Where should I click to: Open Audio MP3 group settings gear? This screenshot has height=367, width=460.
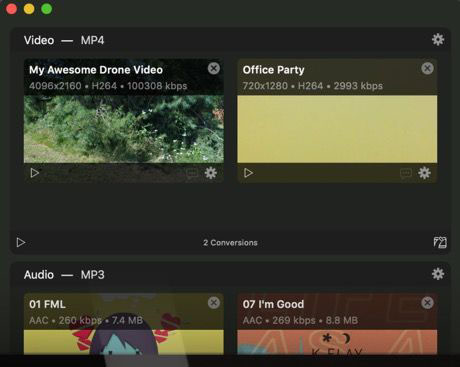click(438, 274)
